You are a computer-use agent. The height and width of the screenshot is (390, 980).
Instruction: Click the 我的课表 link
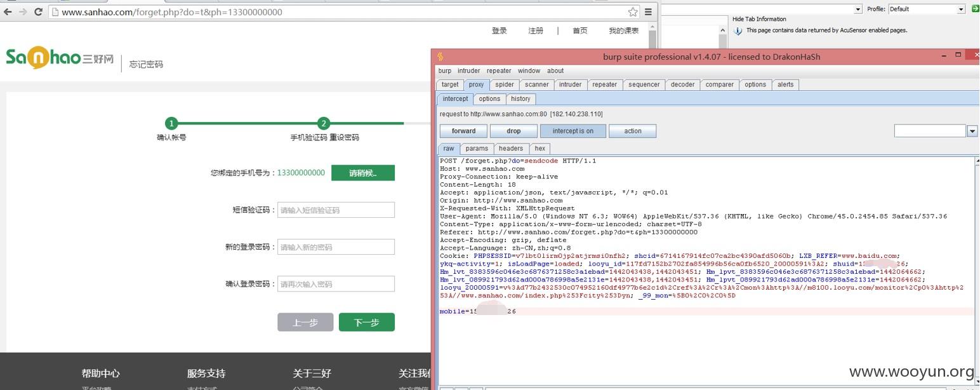click(x=624, y=30)
